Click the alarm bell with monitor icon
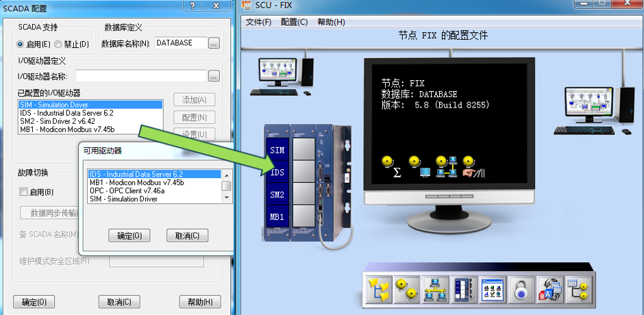Viewport: 644px width, 315px height. coord(419,166)
